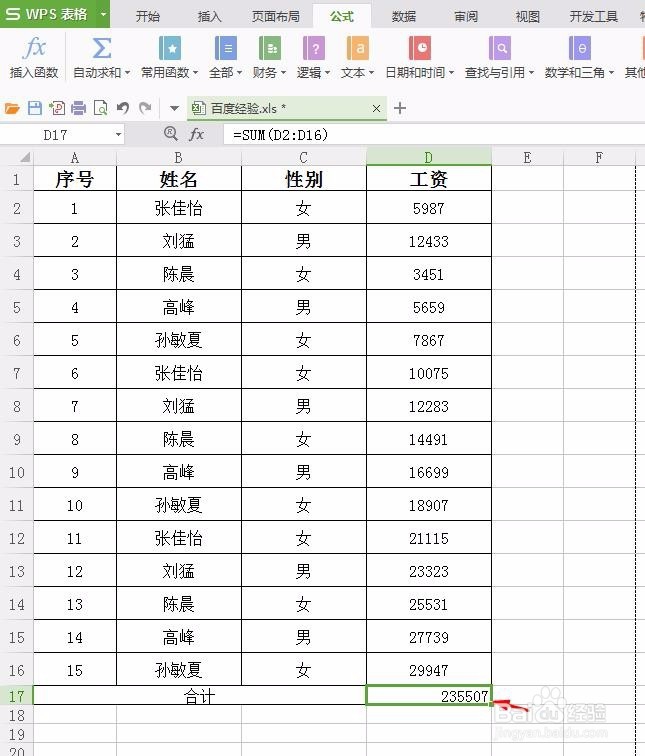The image size is (645, 756).
Task: Switch to the 视图 tab
Action: click(527, 16)
